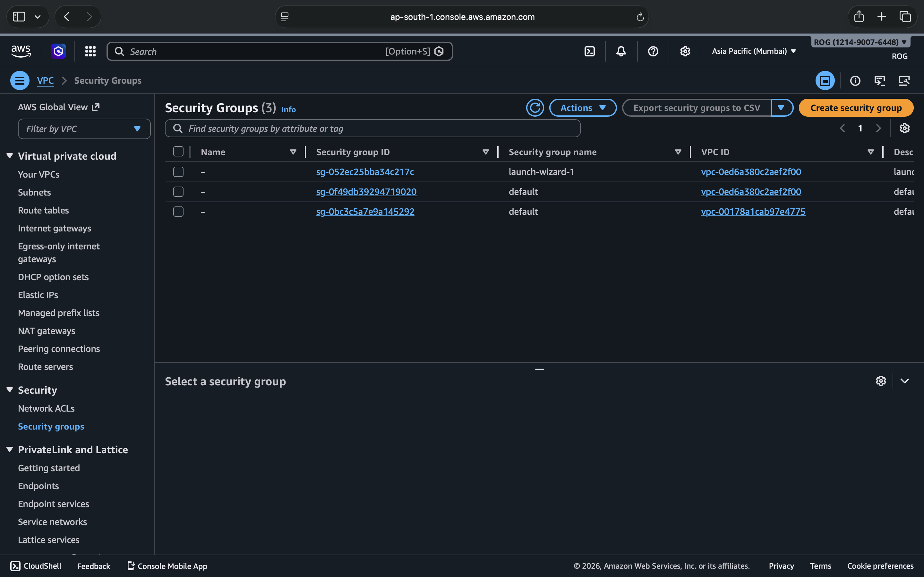Tick checkbox for sg-0bc3c5a7e9a145292

[178, 212]
